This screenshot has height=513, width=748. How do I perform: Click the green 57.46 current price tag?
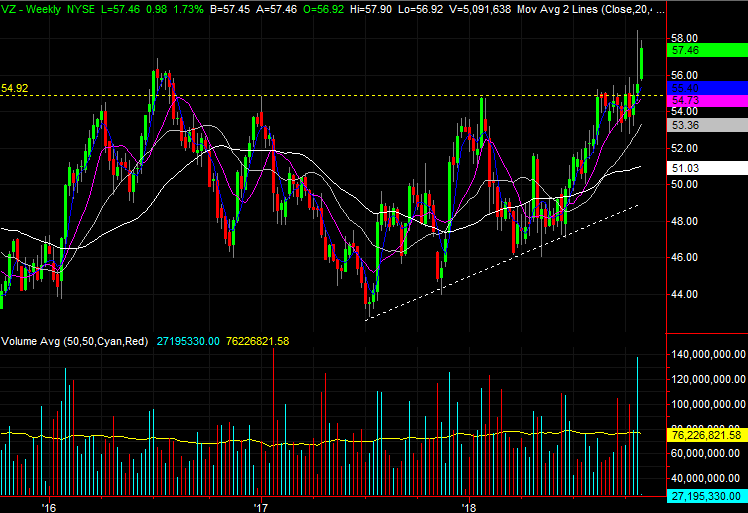click(707, 50)
